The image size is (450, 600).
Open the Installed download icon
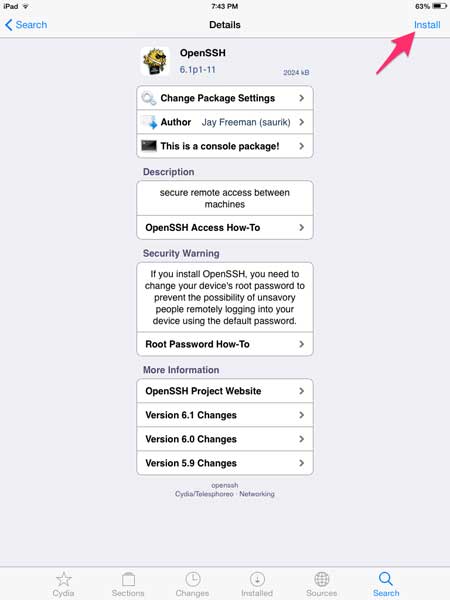pos(257,579)
